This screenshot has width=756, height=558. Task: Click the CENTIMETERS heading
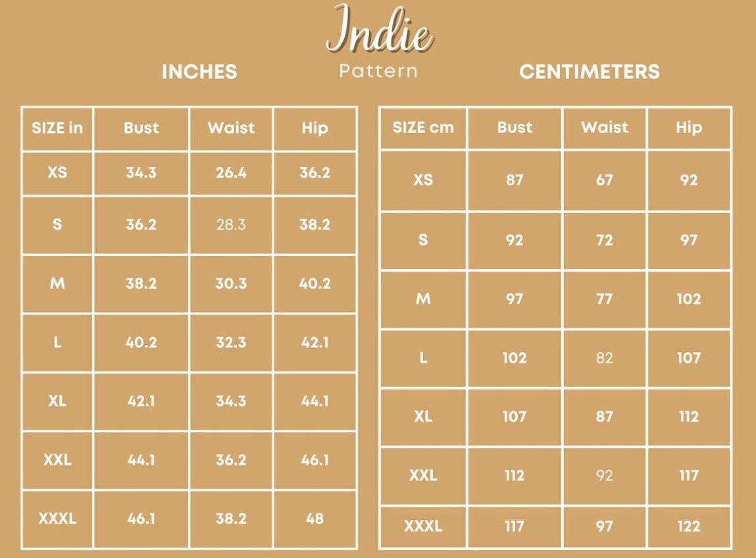click(x=589, y=72)
